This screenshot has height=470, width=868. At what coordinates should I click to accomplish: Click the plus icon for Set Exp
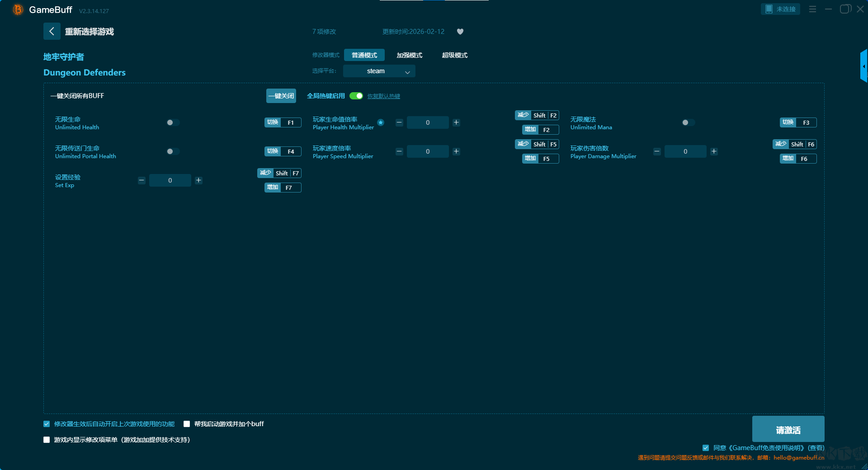click(x=198, y=180)
